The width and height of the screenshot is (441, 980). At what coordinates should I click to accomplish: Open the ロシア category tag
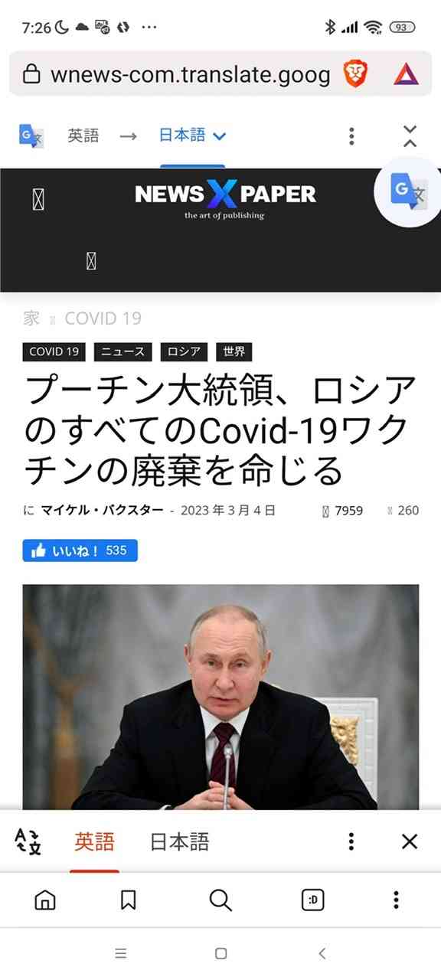click(x=185, y=352)
